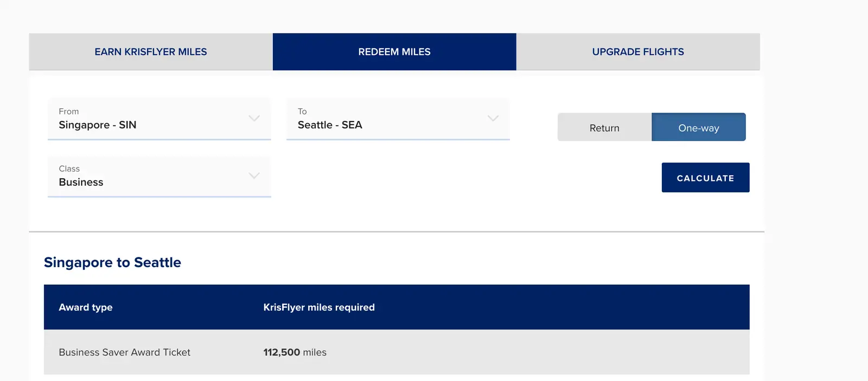Click the Award type column header

click(86, 307)
